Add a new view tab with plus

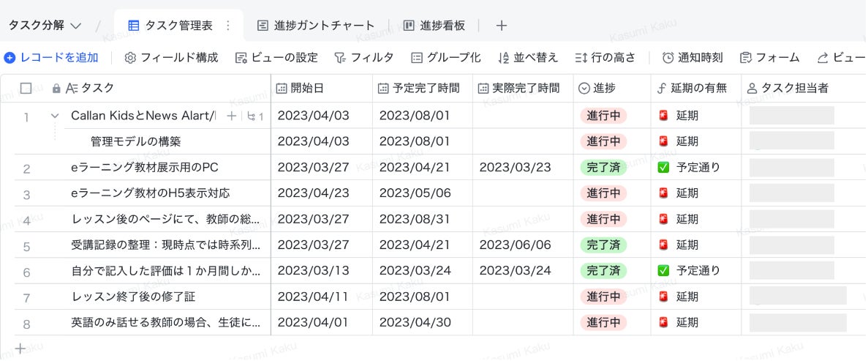502,26
